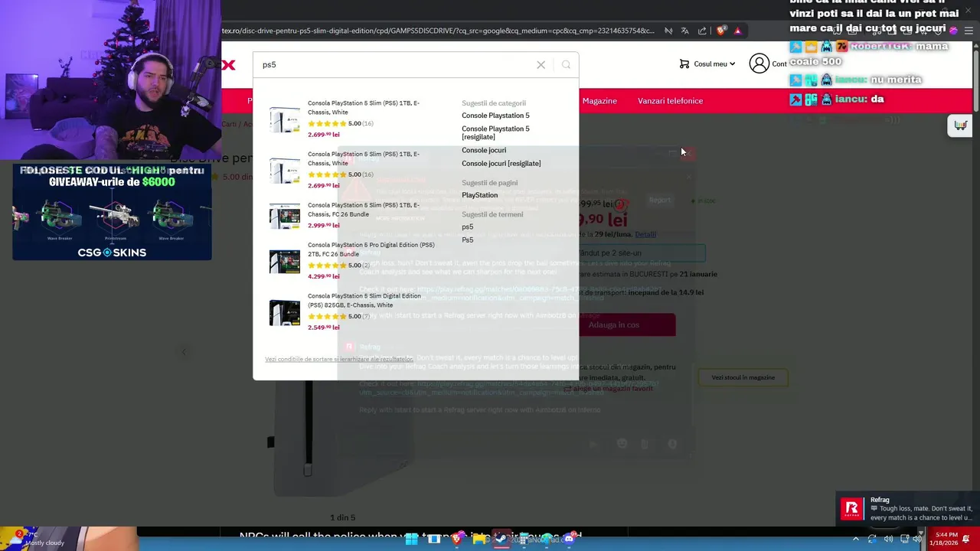
Task: Open Vezi conditiile de sortare link
Action: [339, 359]
